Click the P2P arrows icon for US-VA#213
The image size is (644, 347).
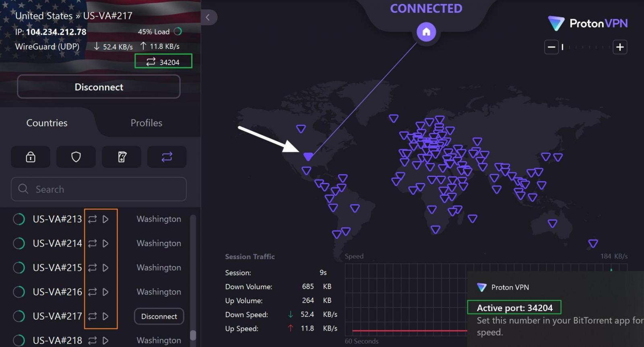coord(93,219)
